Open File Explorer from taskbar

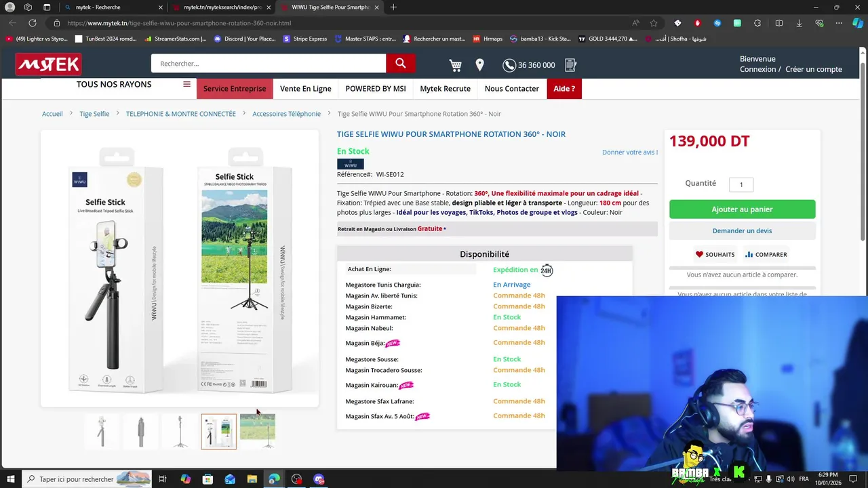coord(252,479)
